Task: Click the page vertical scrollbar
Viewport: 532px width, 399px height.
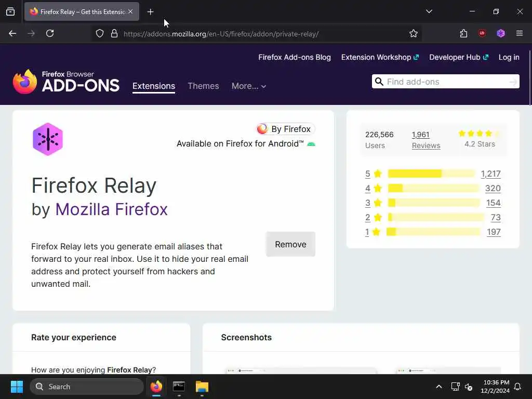Action: [x=529, y=78]
